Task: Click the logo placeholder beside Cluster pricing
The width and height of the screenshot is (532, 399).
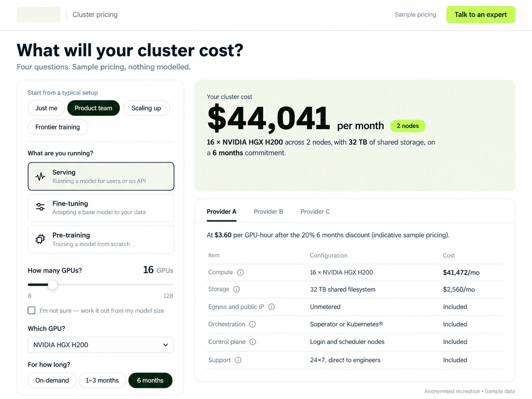Action: pos(39,15)
